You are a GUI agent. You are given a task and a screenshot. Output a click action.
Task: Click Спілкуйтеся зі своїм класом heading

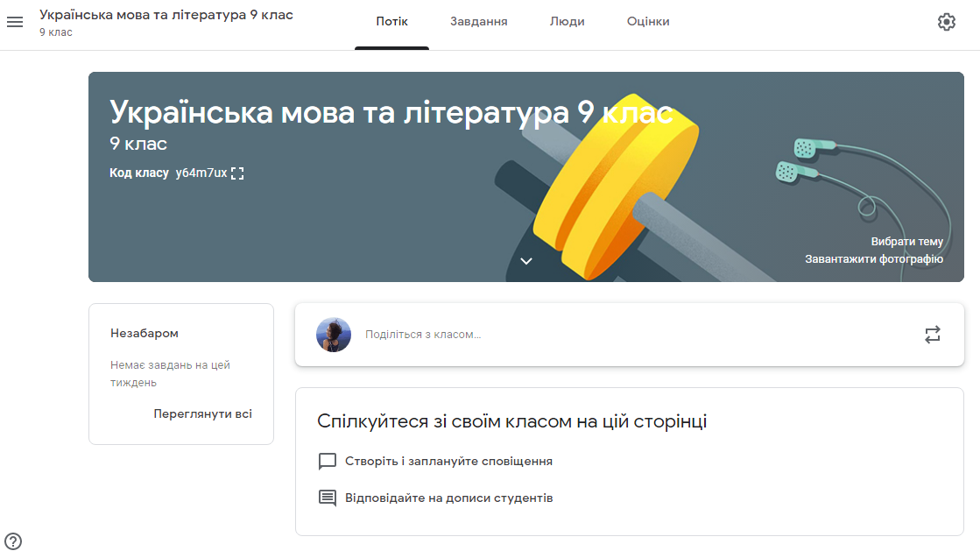[511, 420]
